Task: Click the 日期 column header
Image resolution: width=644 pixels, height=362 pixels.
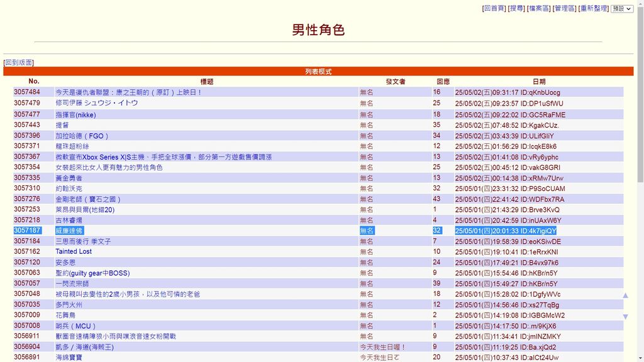Action: [539, 82]
